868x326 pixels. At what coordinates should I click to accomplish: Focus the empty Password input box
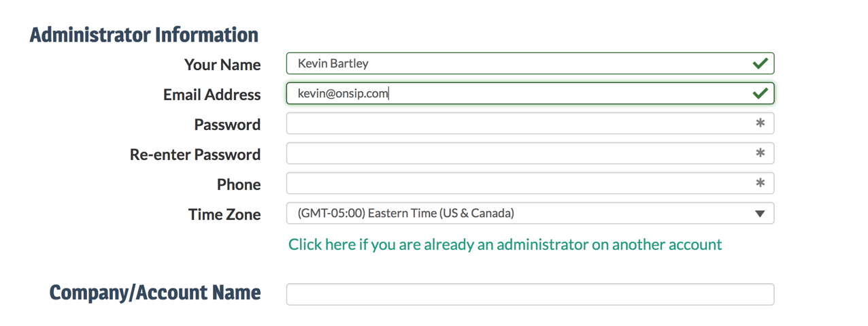click(517, 124)
